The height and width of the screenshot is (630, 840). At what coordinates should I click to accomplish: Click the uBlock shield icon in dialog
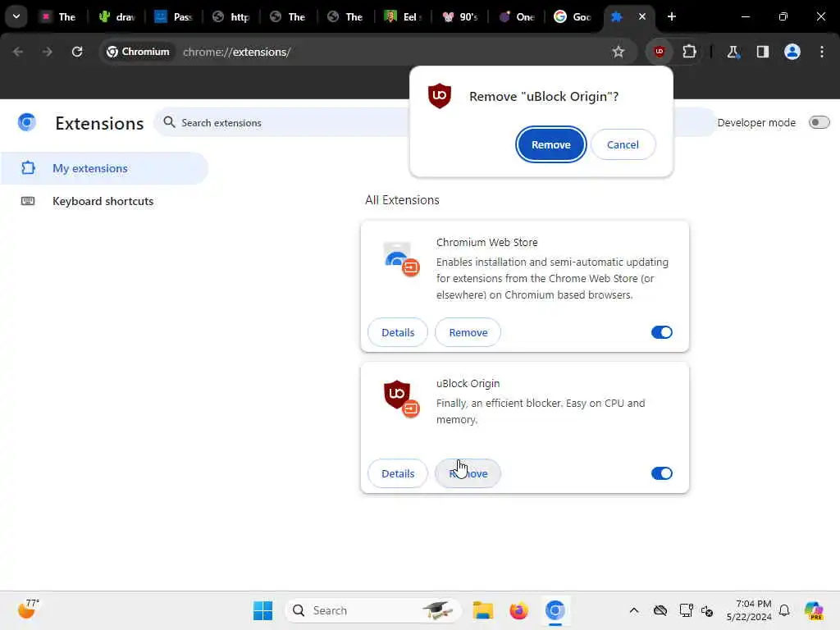(x=440, y=96)
